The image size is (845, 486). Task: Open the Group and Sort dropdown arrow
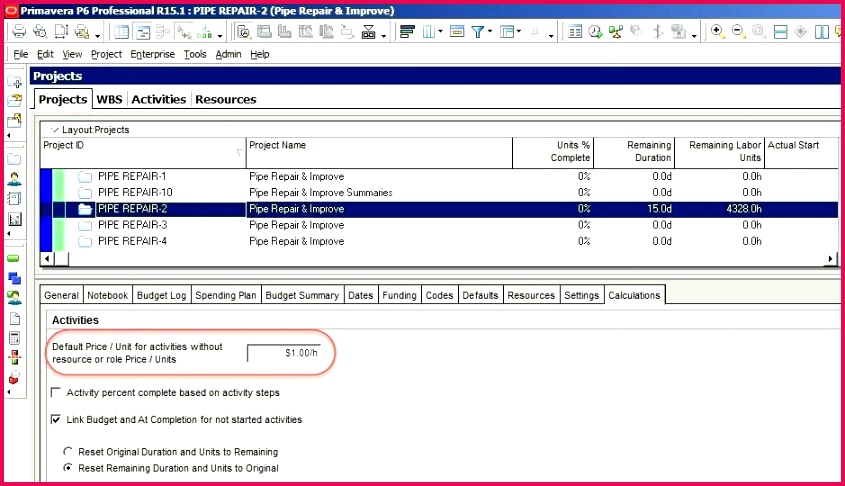[x=518, y=32]
